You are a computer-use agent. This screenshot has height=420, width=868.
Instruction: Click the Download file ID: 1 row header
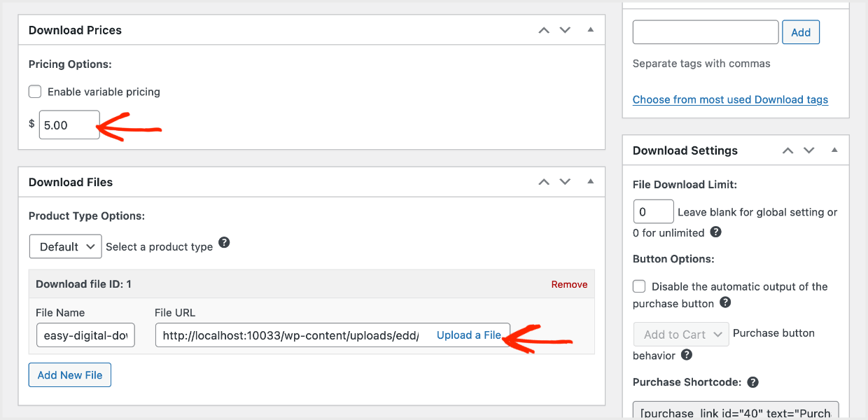[311, 284]
